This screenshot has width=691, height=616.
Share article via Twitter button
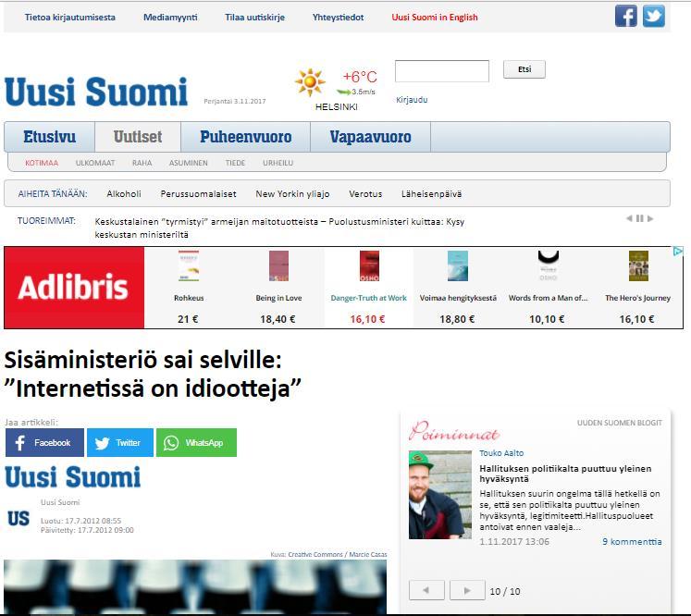(120, 442)
